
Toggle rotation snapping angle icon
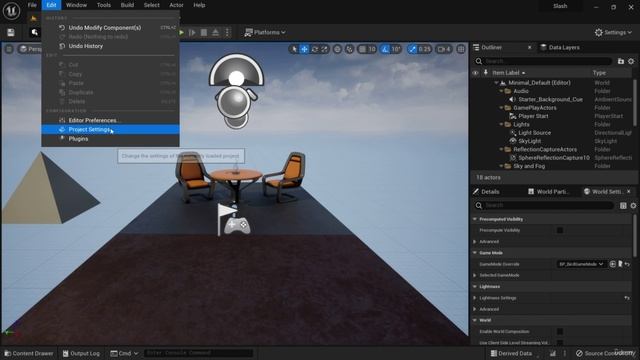[385, 49]
